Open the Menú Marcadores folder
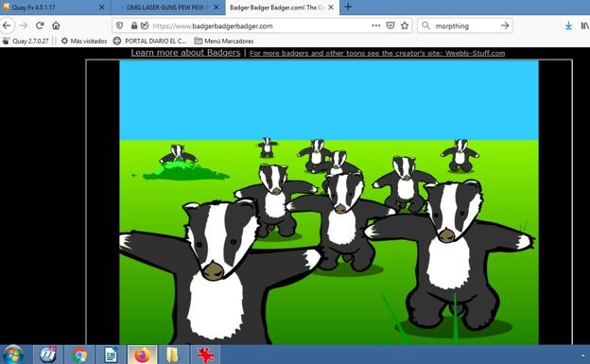Image resolution: width=590 pixels, height=364 pixels. coord(224,41)
